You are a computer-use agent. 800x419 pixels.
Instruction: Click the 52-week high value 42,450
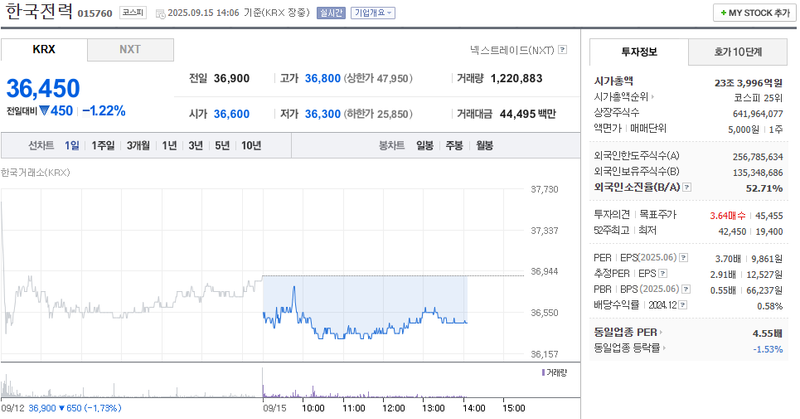pyautogui.click(x=732, y=231)
